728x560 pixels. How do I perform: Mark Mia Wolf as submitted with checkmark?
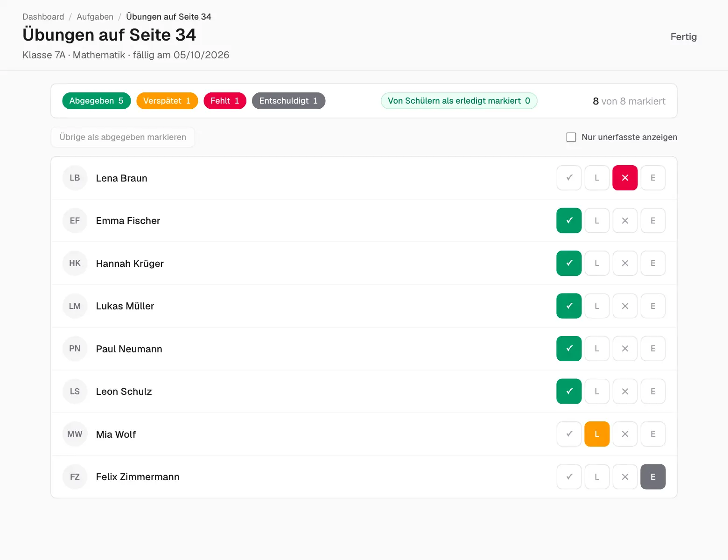(569, 434)
